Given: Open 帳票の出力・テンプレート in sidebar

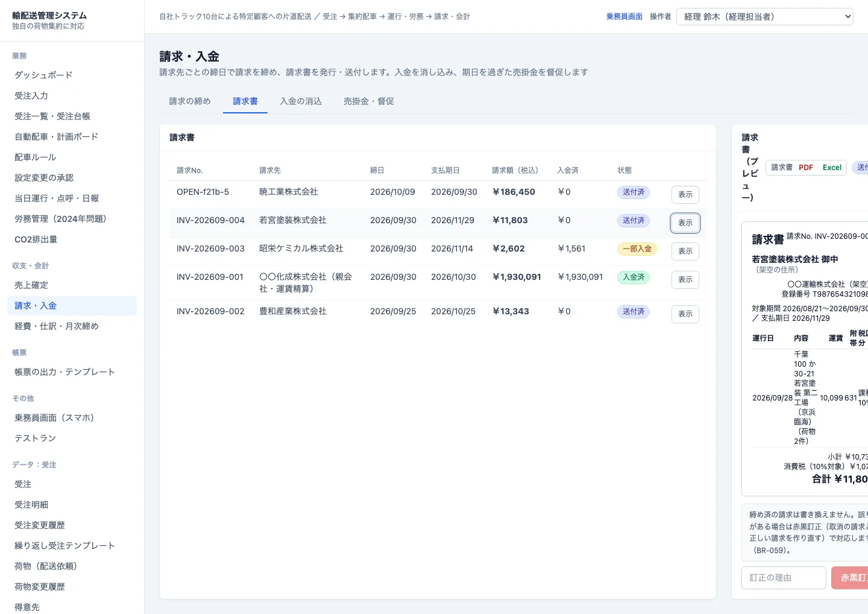Looking at the screenshot, I should click(x=72, y=372).
